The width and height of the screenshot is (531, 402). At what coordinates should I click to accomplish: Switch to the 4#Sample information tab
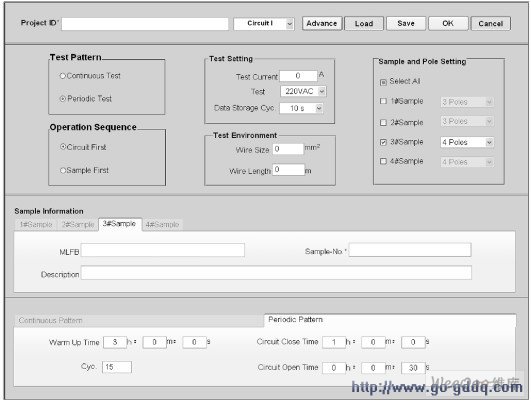pyautogui.click(x=162, y=225)
